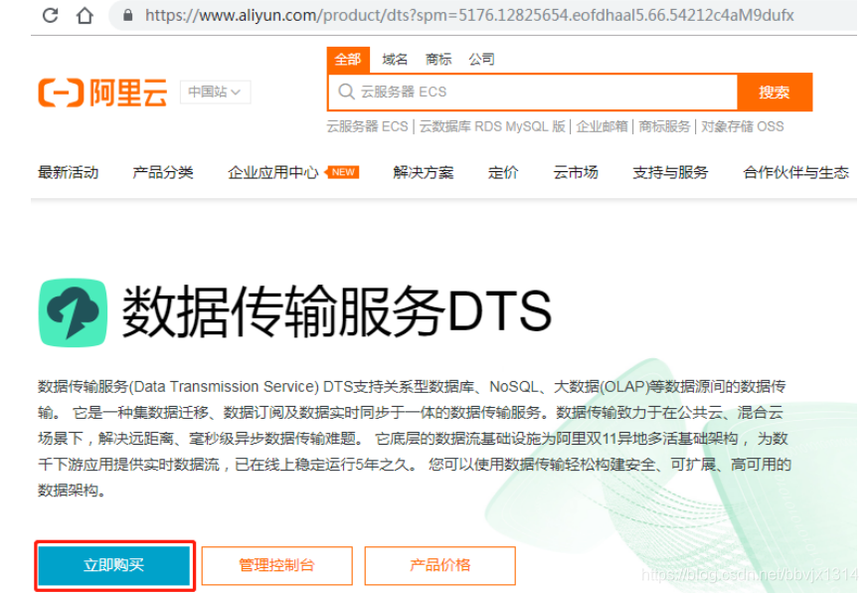The width and height of the screenshot is (868, 593).
Task: Click the browser home icon
Action: [x=85, y=15]
